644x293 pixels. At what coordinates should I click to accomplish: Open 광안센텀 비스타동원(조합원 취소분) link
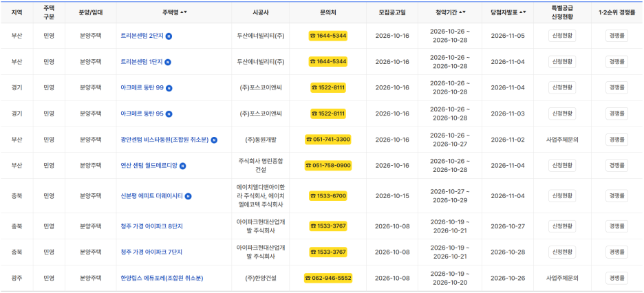(x=164, y=140)
